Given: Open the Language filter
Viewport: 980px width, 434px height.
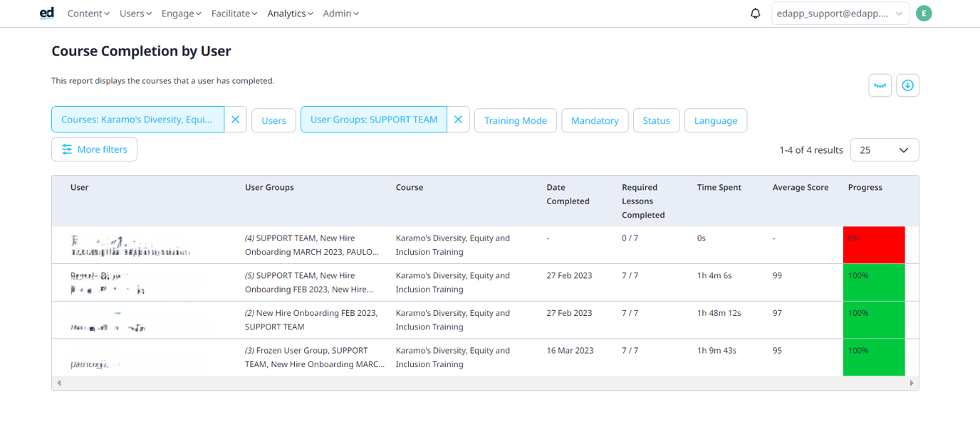Looking at the screenshot, I should click(716, 120).
